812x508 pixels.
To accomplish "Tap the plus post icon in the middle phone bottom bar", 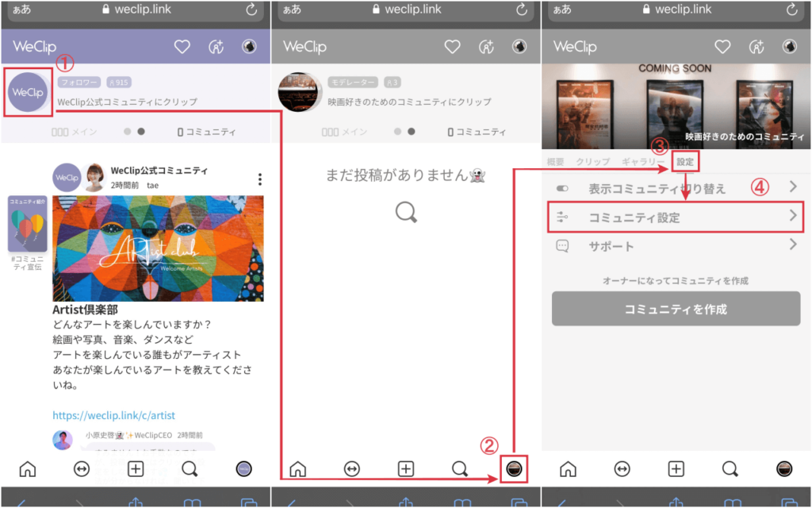I will [406, 469].
